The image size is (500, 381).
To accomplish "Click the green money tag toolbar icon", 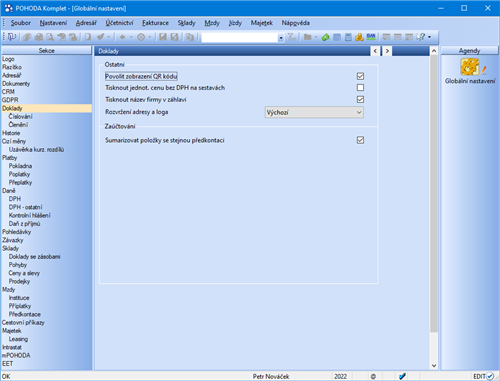I will (325, 37).
